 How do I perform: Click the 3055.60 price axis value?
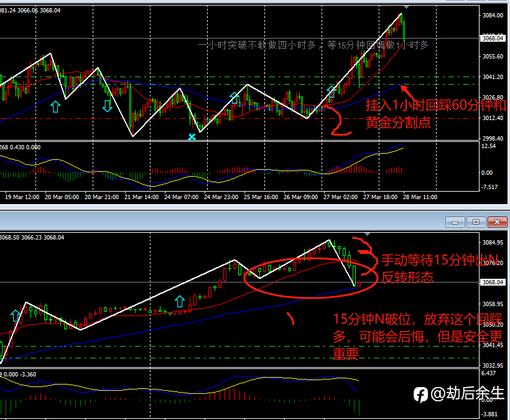tap(493, 56)
